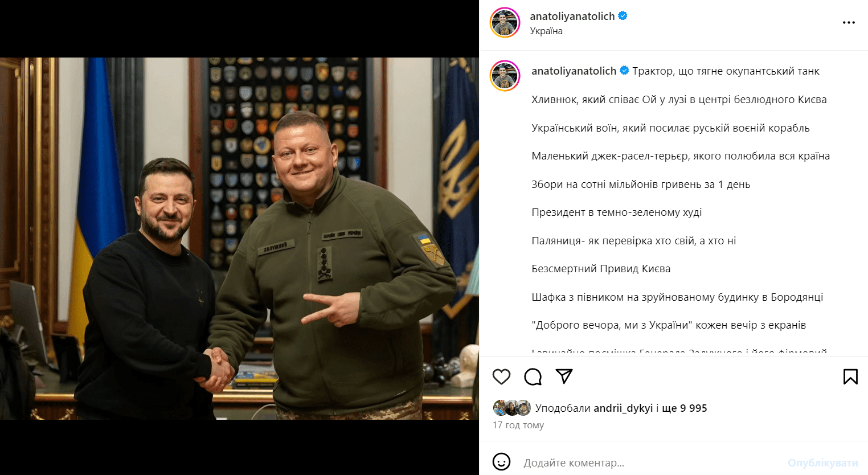
Task: Click the caption profile avatar
Action: click(505, 76)
